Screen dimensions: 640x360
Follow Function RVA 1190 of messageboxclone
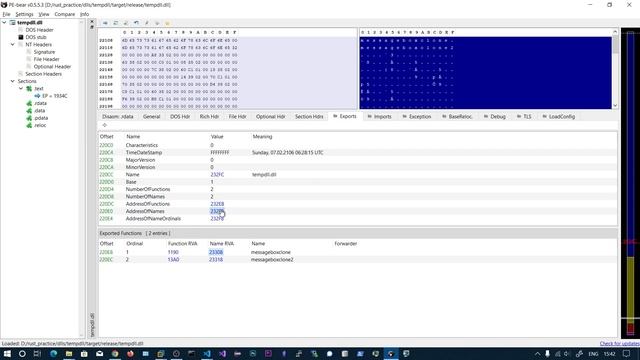coord(173,252)
